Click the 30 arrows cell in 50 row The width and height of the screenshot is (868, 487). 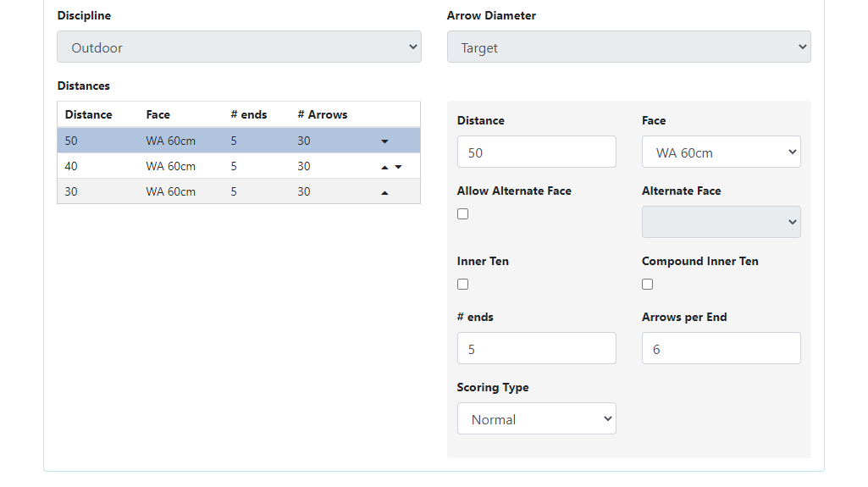point(304,141)
